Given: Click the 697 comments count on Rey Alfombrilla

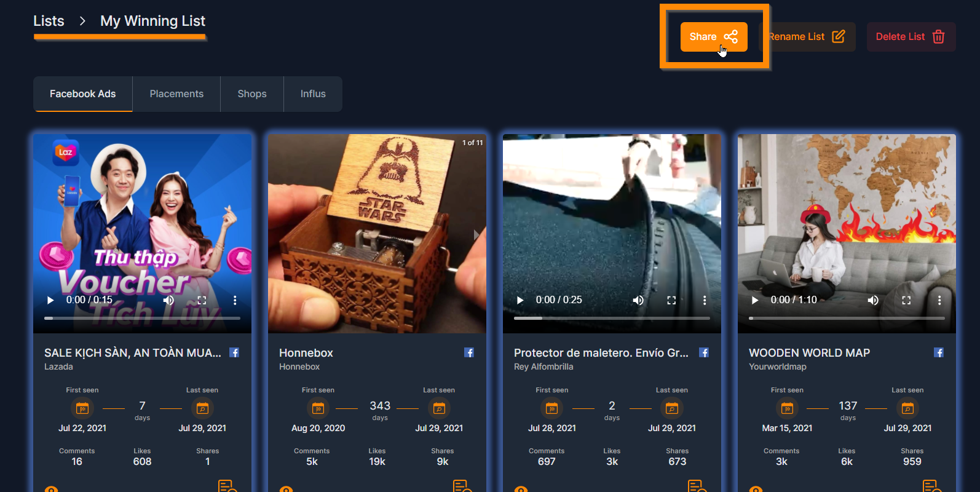Looking at the screenshot, I should coord(547,461).
